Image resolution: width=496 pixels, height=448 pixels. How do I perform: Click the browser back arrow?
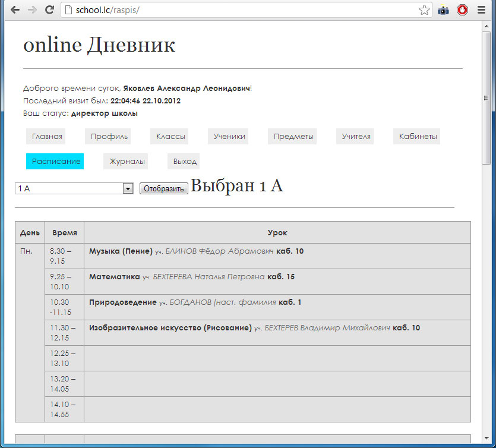point(15,10)
